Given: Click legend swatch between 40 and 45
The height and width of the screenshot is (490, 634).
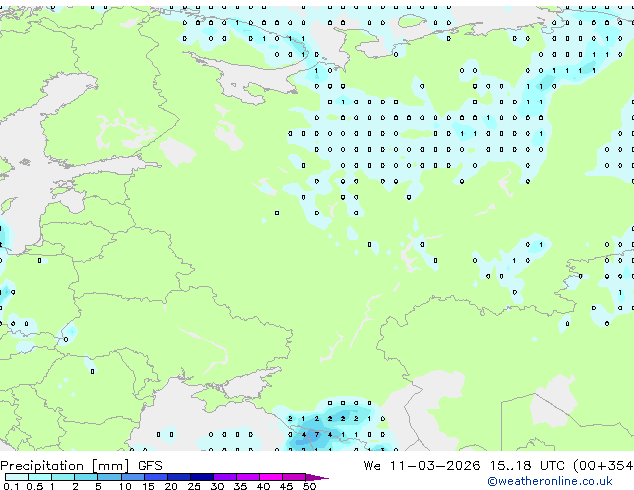Looking at the screenshot, I should click(x=271, y=477).
